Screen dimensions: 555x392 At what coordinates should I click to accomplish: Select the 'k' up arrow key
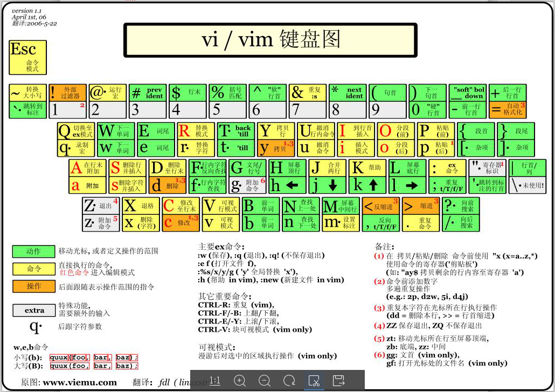[x=367, y=185]
